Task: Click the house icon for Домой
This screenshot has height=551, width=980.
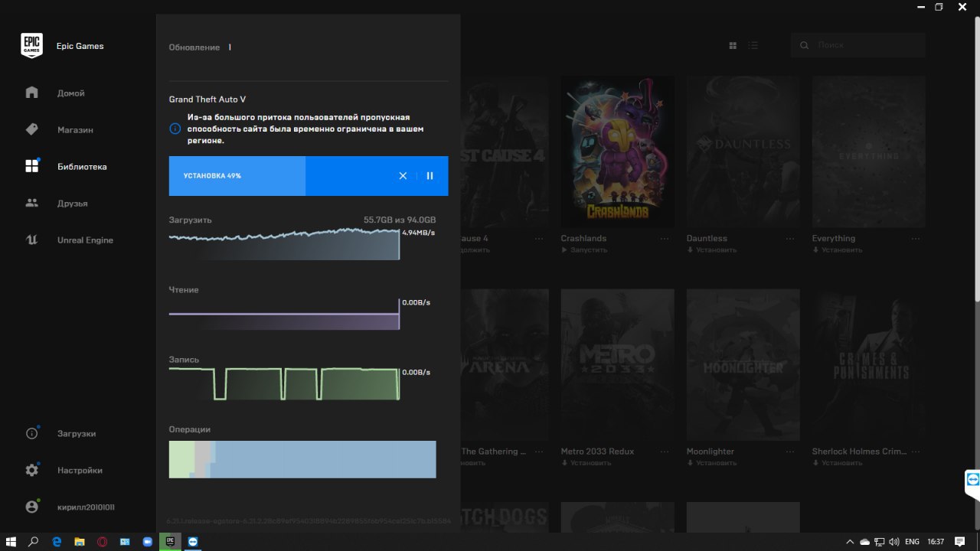Action: 31,93
